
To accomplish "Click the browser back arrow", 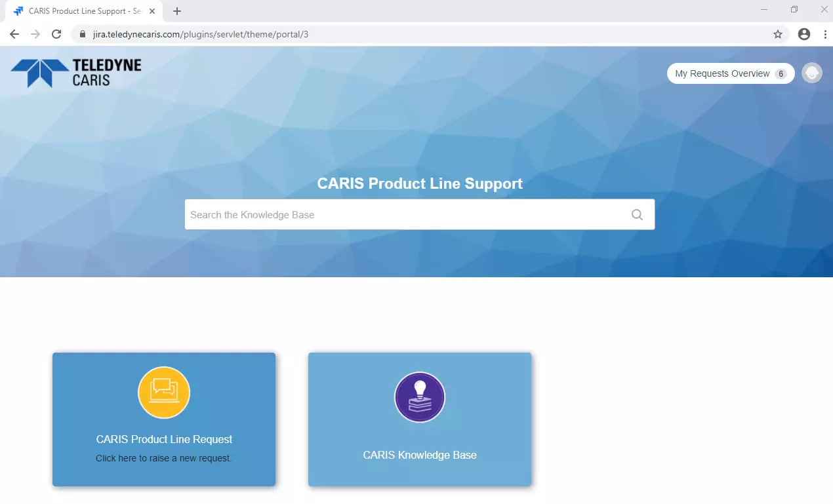I will pyautogui.click(x=13, y=33).
